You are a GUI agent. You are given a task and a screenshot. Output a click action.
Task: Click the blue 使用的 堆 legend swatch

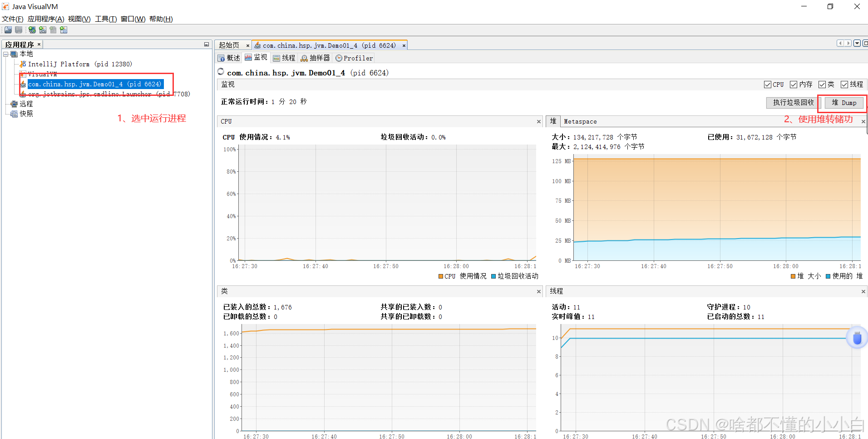click(x=828, y=276)
